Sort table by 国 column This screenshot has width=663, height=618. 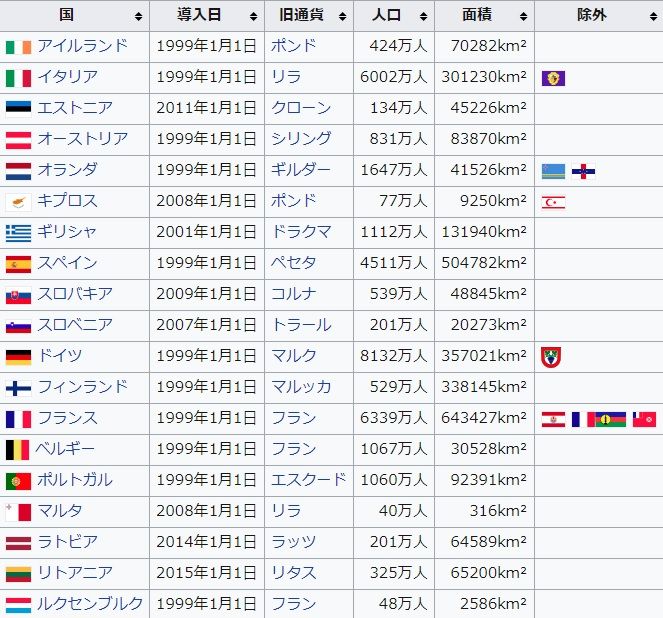pos(138,16)
